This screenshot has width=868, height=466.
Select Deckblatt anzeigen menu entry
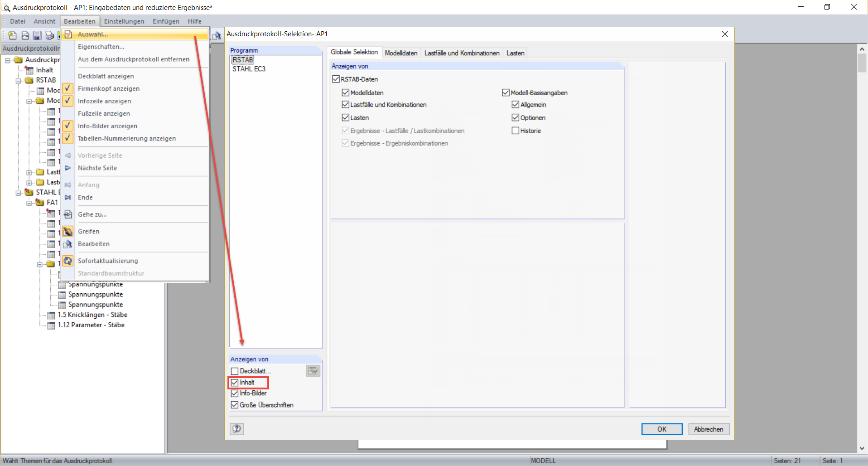[x=135, y=76]
